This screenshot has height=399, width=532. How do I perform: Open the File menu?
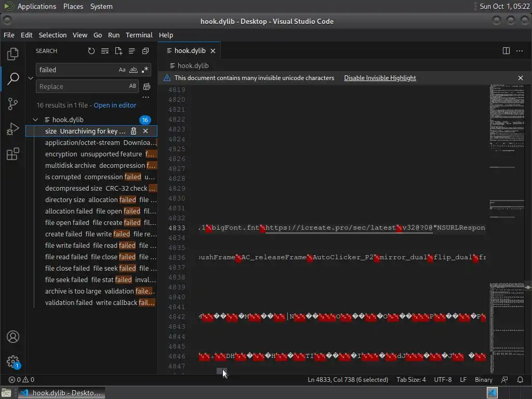coord(9,35)
